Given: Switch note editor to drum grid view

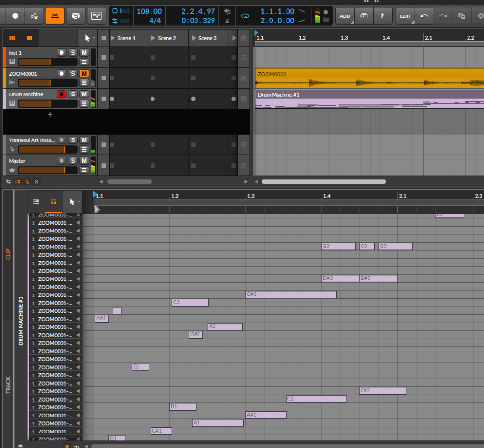Looking at the screenshot, I should click(x=54, y=202).
